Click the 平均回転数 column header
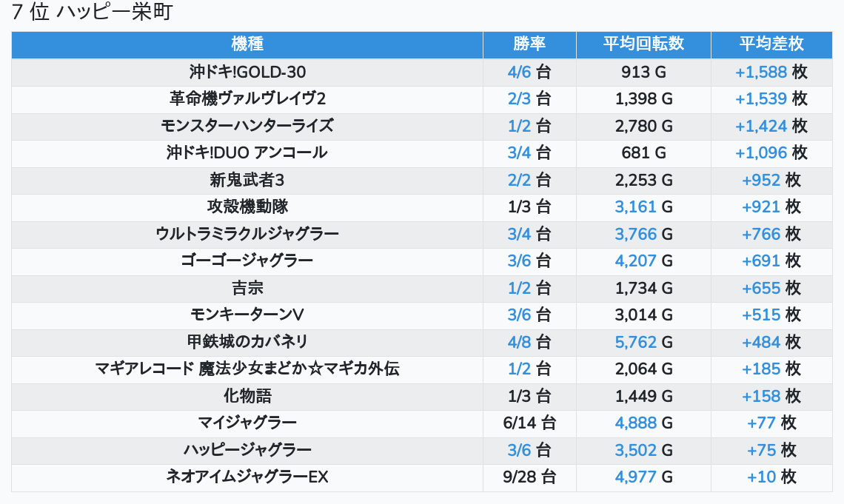Image resolution: width=844 pixels, height=504 pixels. (643, 44)
